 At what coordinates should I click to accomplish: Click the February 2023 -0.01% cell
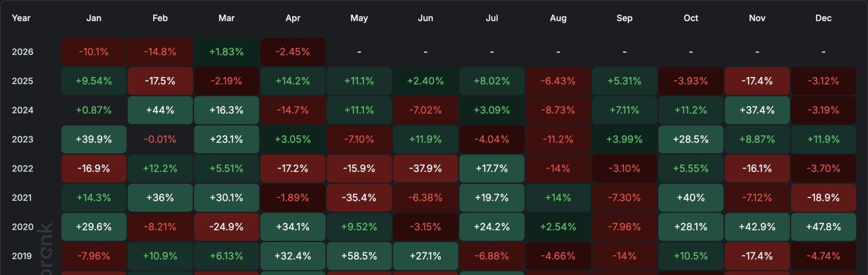160,139
